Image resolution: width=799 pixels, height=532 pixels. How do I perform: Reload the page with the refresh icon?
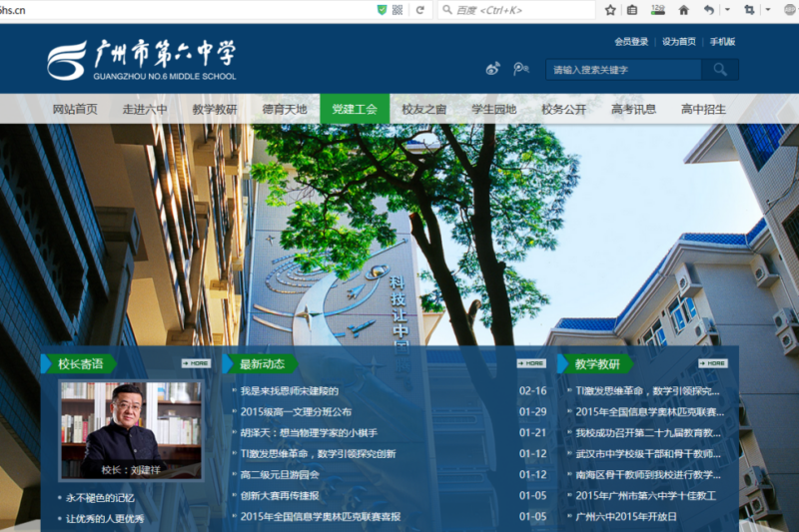tap(419, 10)
